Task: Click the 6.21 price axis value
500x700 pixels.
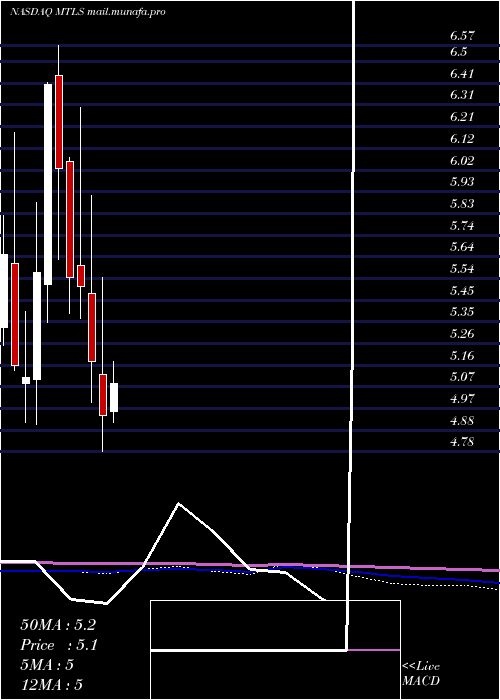Action: click(x=462, y=117)
